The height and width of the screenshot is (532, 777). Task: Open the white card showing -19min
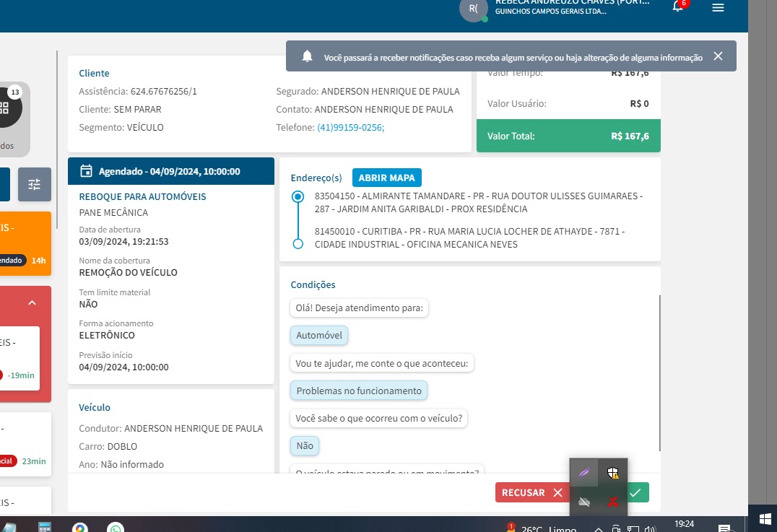pyautogui.click(x=19, y=358)
